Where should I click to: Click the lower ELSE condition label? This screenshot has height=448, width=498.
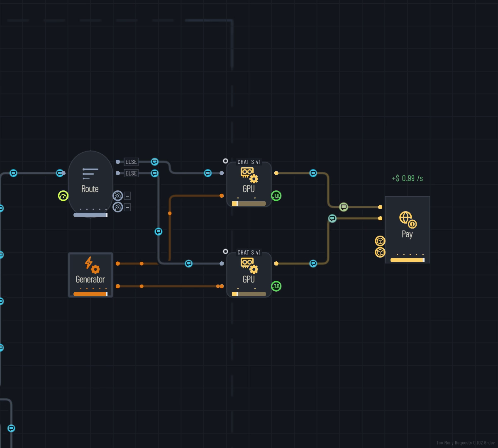pyautogui.click(x=131, y=173)
